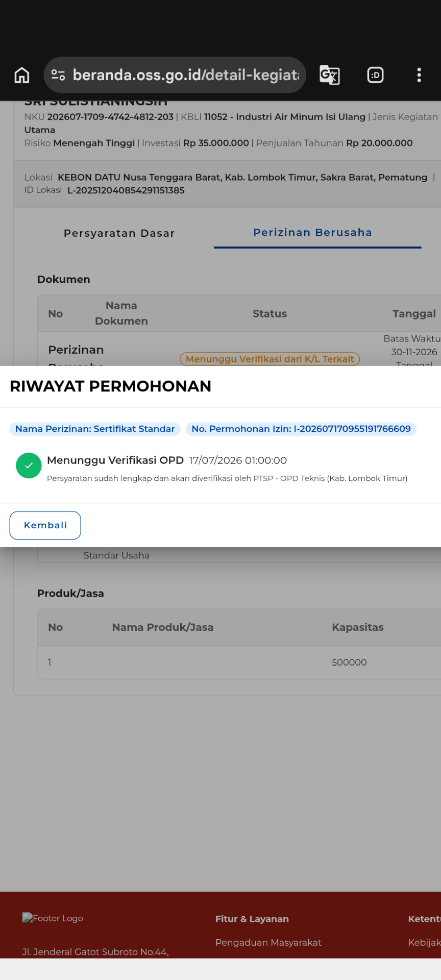Open Pengaduan Masyarakat footer link
The width and height of the screenshot is (441, 980).
(268, 942)
